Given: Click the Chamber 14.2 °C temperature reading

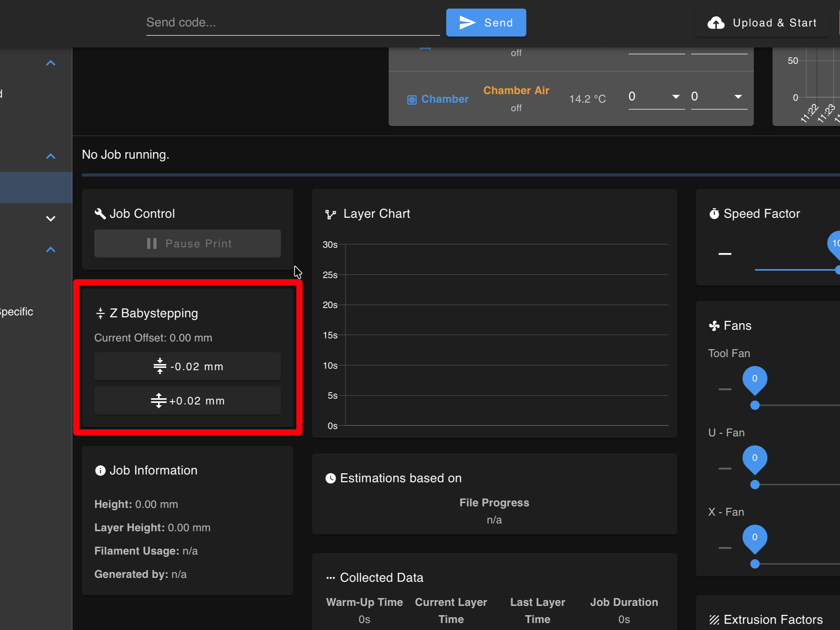Looking at the screenshot, I should click(587, 99).
